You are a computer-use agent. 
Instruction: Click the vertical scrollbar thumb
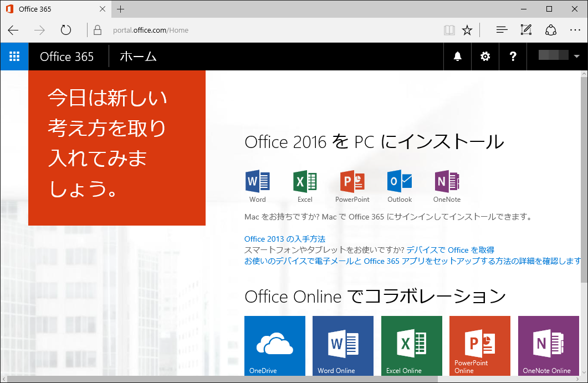[x=584, y=180]
